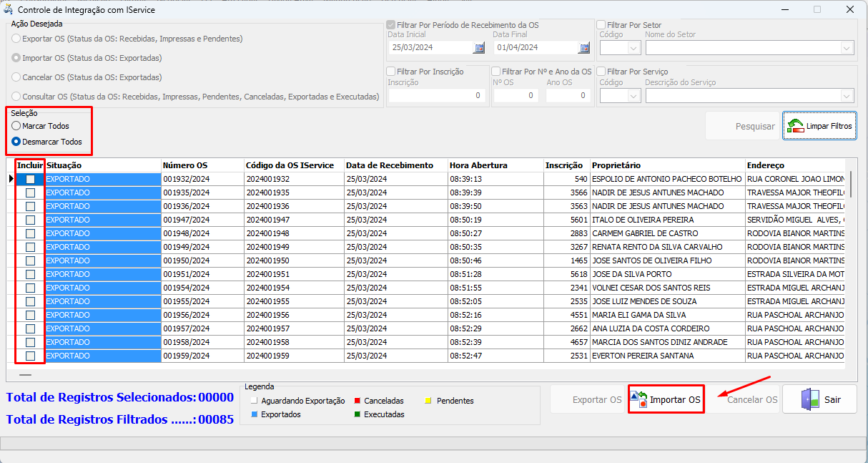Enable the Filtrar Por Setor checkbox
This screenshot has width=868, height=463.
pos(601,25)
